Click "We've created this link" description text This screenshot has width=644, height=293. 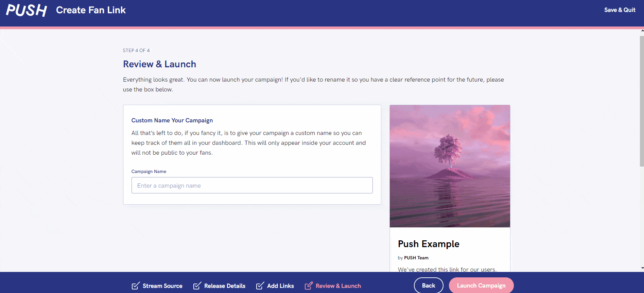(447, 269)
